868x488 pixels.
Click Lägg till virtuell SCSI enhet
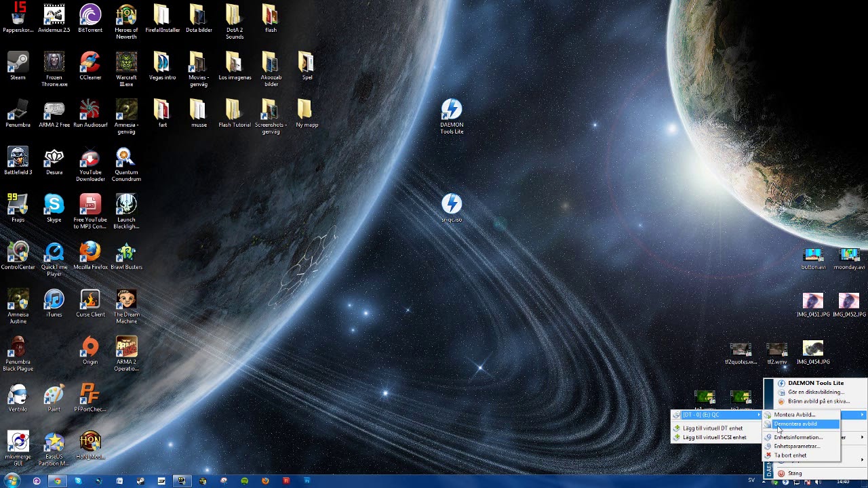[716, 437]
